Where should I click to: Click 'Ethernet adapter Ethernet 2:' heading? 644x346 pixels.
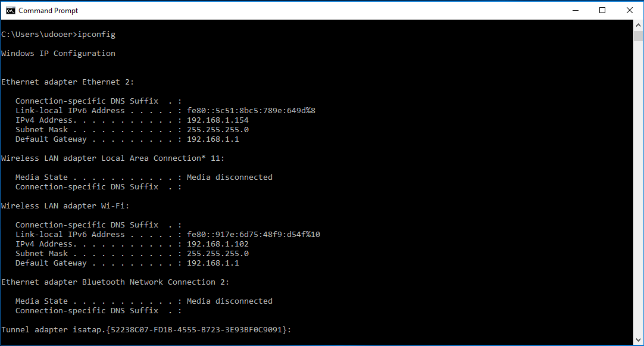68,82
